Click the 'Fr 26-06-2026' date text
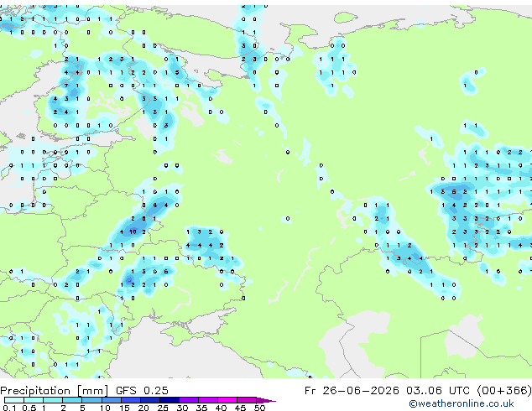 tap(352, 391)
